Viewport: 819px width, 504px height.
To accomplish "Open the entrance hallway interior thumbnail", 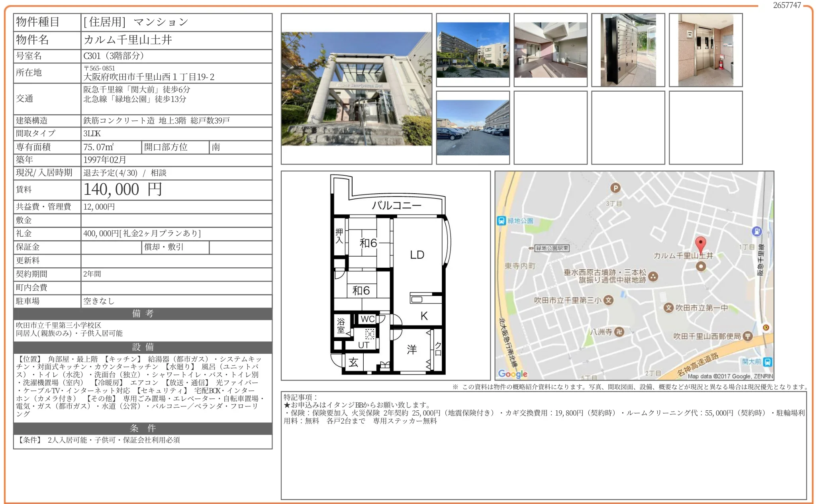I will 551,50.
